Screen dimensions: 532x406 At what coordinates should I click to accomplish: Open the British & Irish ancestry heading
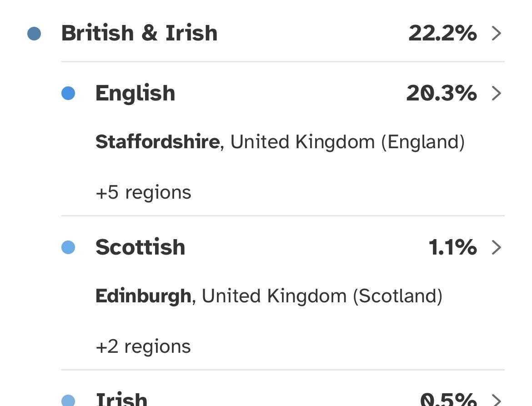139,33
